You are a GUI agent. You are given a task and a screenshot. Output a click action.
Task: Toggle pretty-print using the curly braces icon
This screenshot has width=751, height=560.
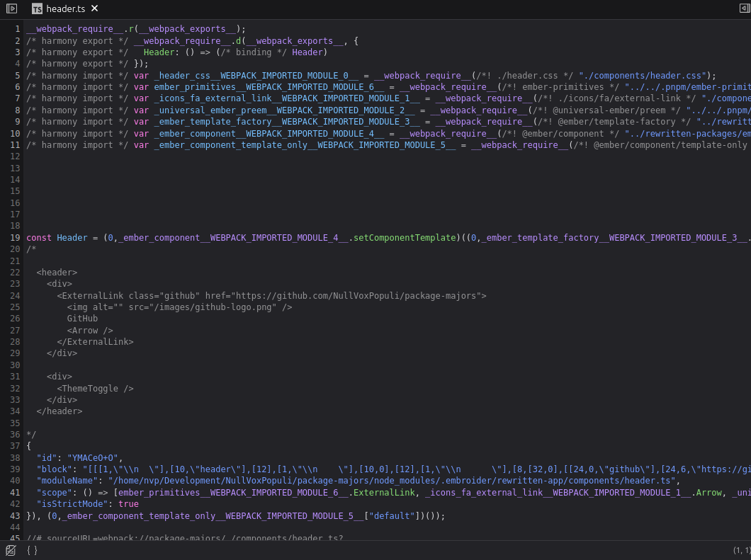click(32, 549)
